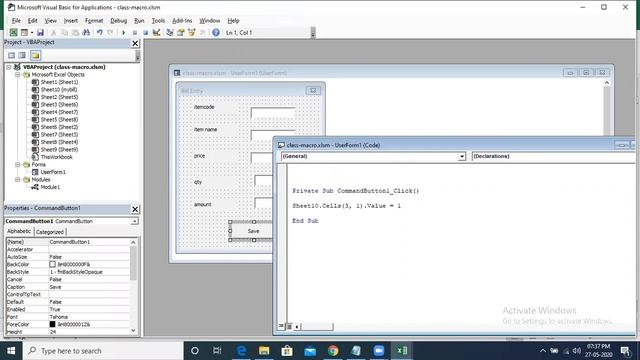Click the Break (pause) toolbar icon
The width and height of the screenshot is (640, 360).
[x=135, y=32]
